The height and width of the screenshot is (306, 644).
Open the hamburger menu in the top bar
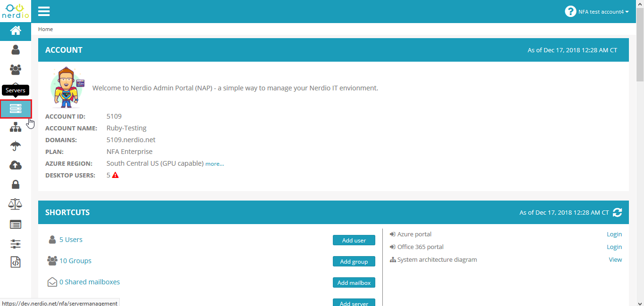tap(44, 11)
